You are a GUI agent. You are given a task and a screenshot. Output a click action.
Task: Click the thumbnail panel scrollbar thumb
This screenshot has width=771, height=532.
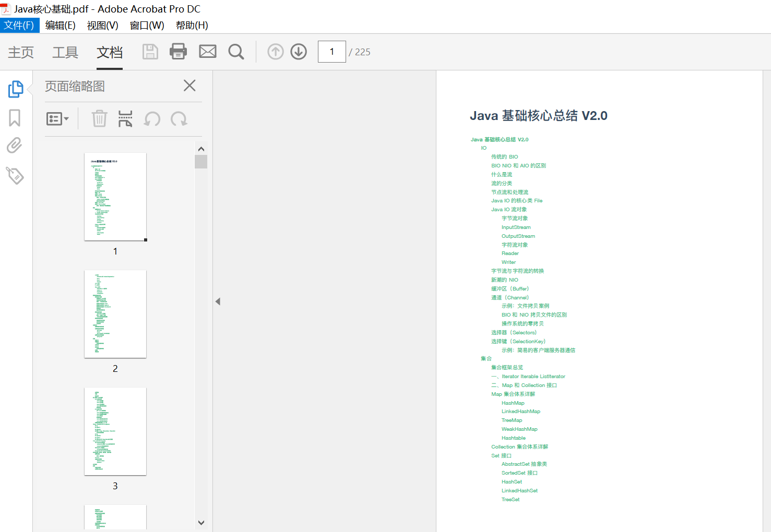pyautogui.click(x=201, y=162)
